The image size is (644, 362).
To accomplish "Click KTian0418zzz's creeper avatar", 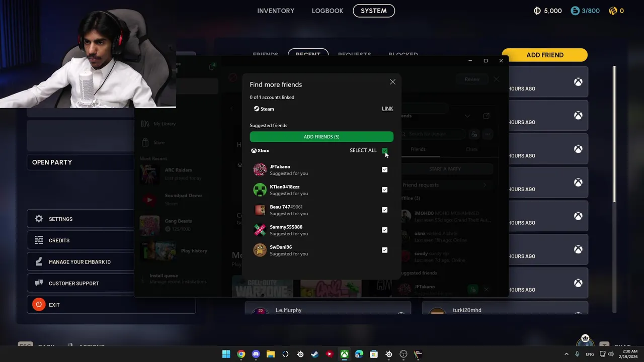I will [x=260, y=190].
